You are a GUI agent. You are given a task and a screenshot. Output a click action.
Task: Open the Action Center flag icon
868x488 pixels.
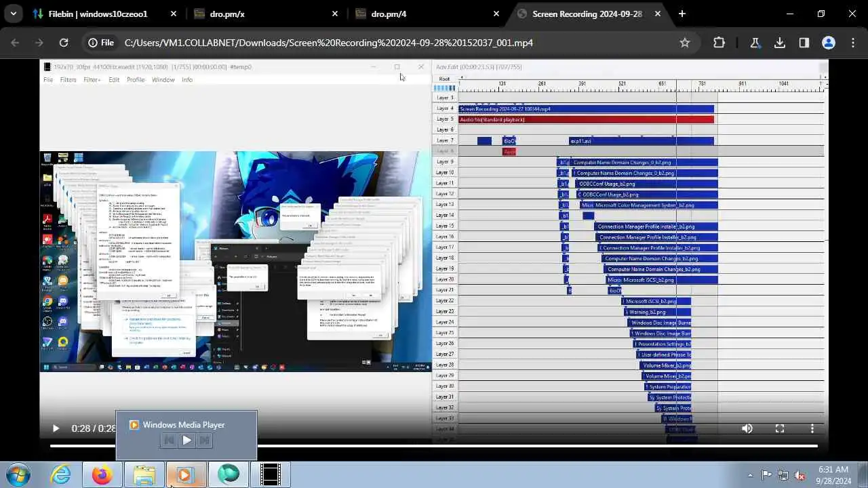[x=766, y=475]
